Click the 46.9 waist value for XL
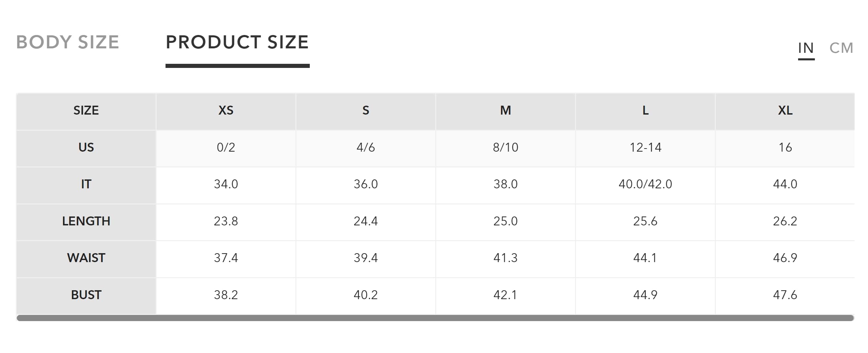The image size is (868, 353). point(785,258)
